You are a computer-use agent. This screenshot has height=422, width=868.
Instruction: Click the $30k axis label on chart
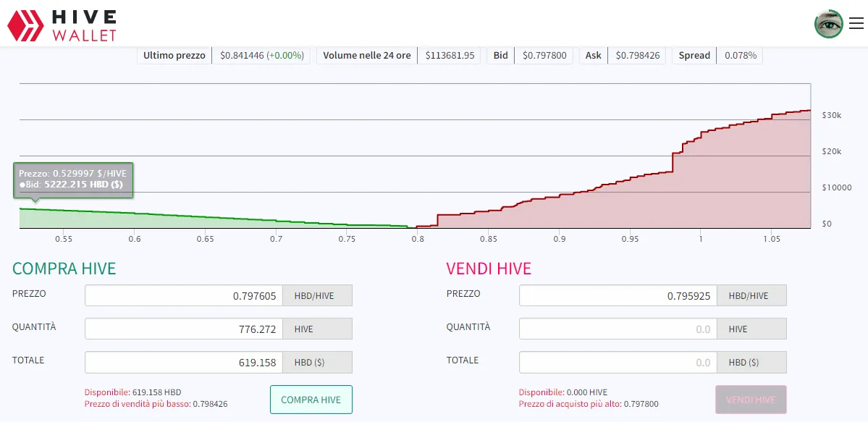pyautogui.click(x=832, y=116)
